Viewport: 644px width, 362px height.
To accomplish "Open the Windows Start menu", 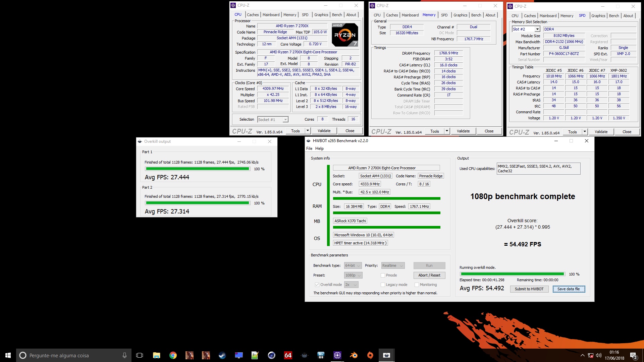I will pyautogui.click(x=8, y=355).
